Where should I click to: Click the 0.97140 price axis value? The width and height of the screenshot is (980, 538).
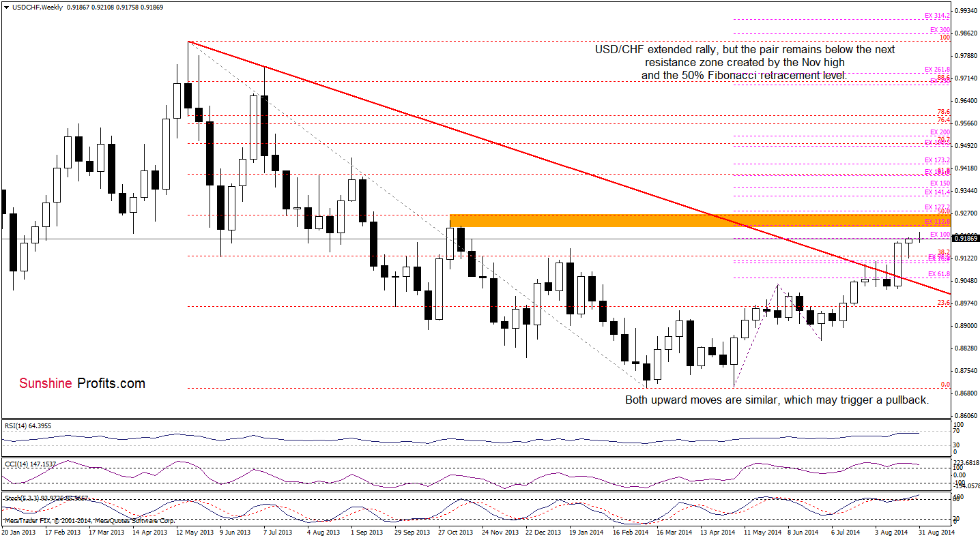[x=966, y=78]
